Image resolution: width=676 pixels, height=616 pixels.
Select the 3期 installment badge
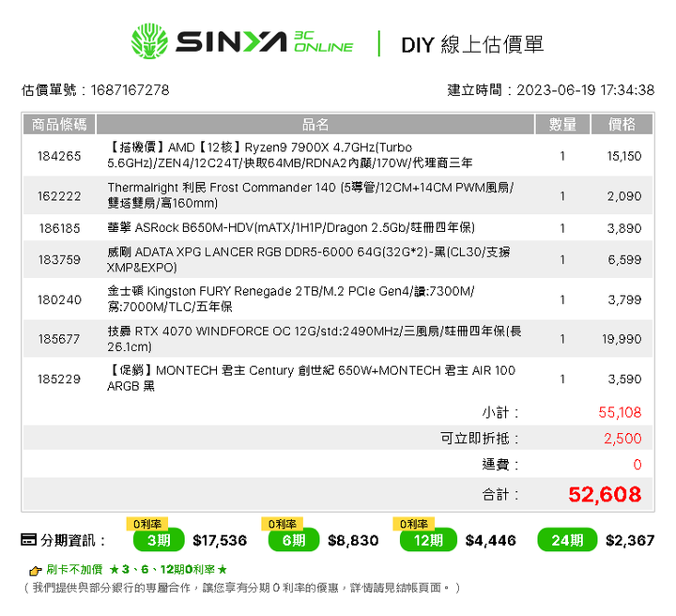(x=159, y=540)
